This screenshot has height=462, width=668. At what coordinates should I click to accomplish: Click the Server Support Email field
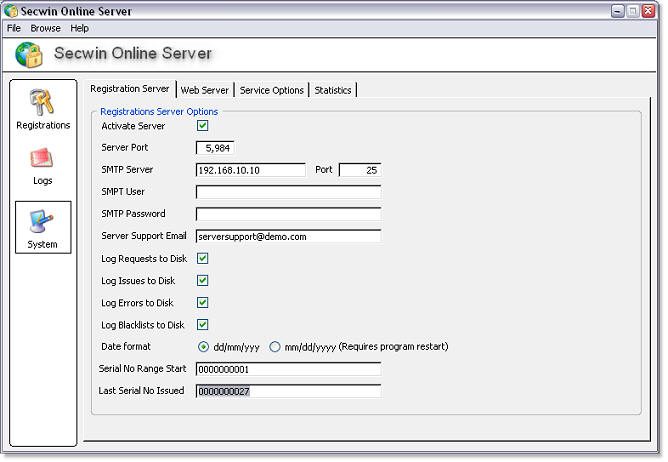click(288, 236)
